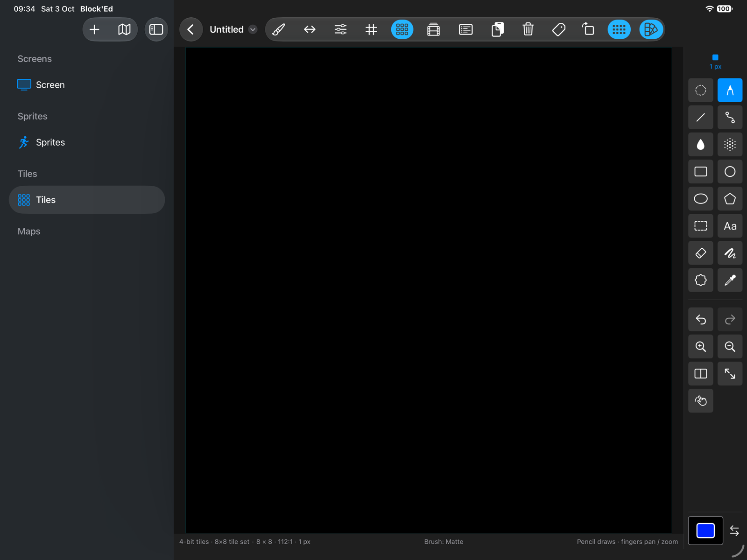This screenshot has width=747, height=560.
Task: Select the rectangle shape tool
Action: point(701,172)
